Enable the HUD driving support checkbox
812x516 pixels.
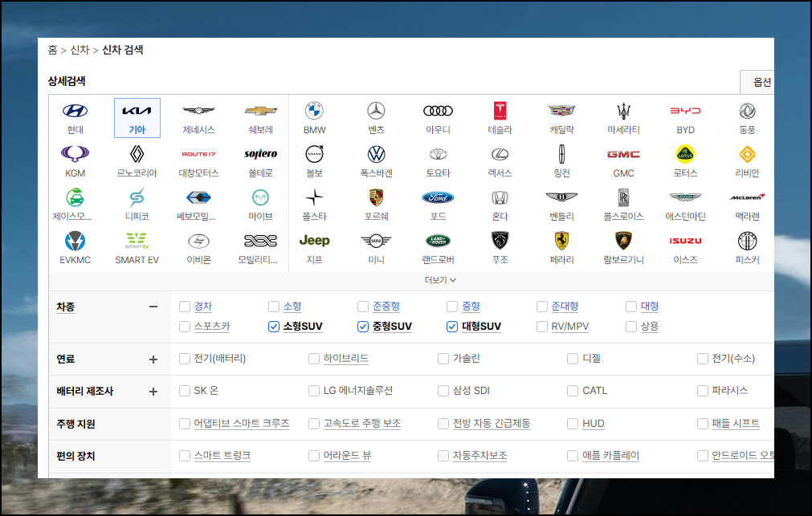click(x=573, y=424)
